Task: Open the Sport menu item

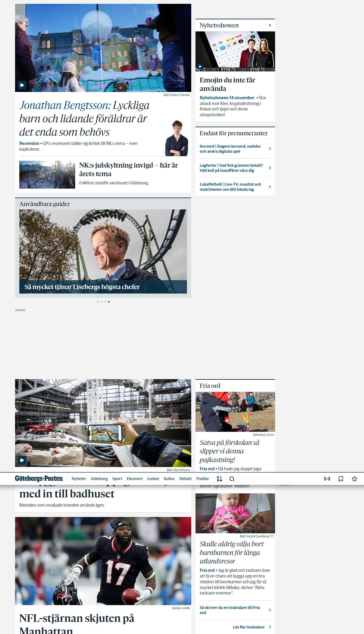Action: (x=117, y=479)
